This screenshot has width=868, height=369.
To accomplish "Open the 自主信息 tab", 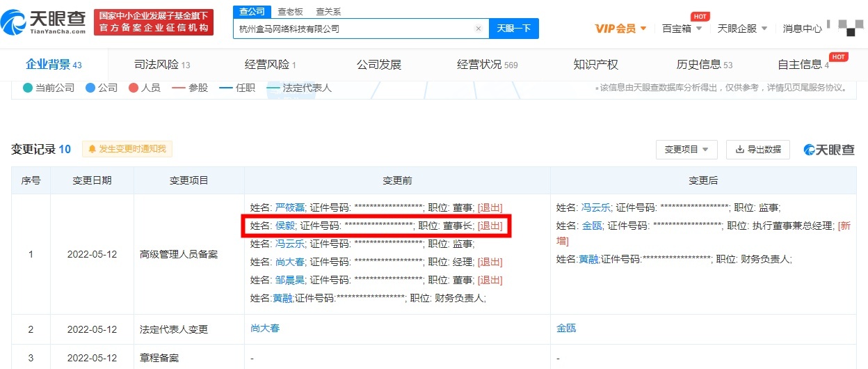I will click(x=803, y=65).
